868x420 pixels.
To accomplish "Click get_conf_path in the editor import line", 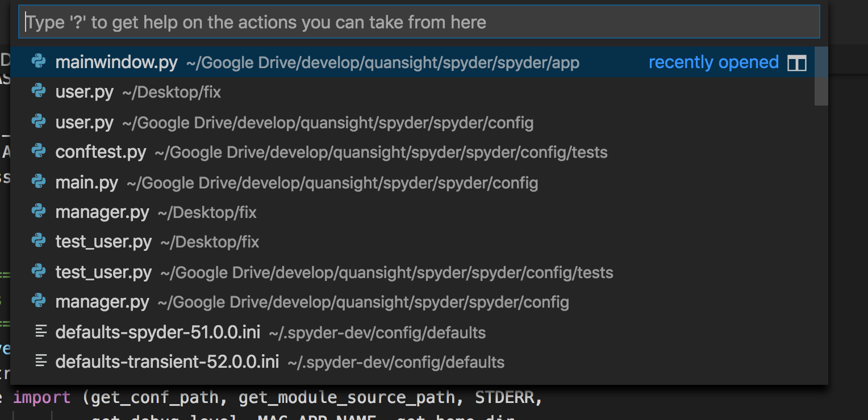I will (x=155, y=397).
